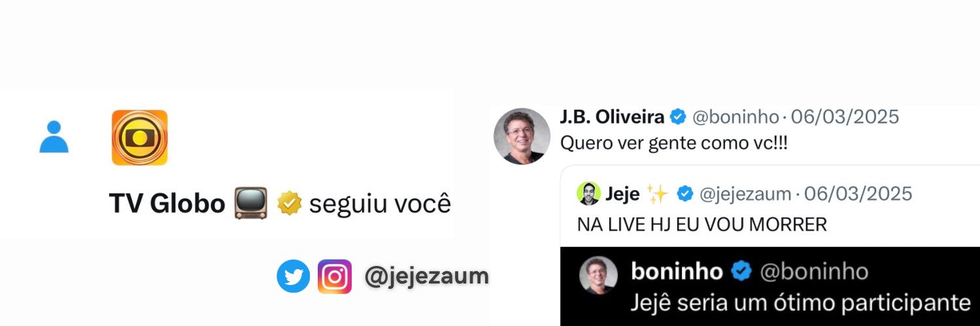Click the sparkles emoji next to Jeje
The image size is (980, 326).
pyautogui.click(x=656, y=193)
